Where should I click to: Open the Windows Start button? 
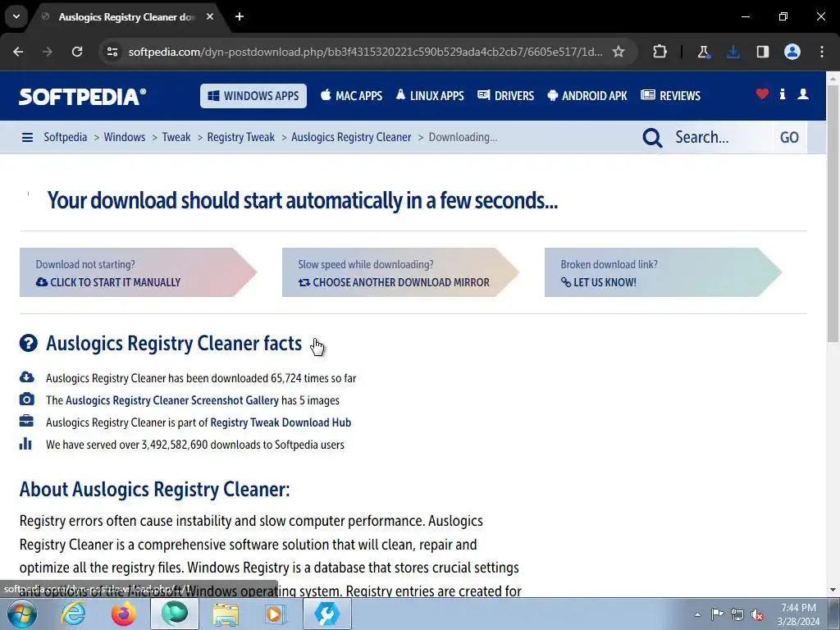tap(22, 614)
